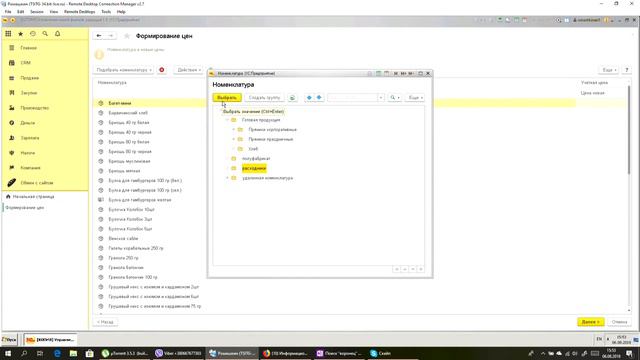The height and width of the screenshot is (360, 640).
Task: Collapse the Готовая продукция folder
Action: 227,120
